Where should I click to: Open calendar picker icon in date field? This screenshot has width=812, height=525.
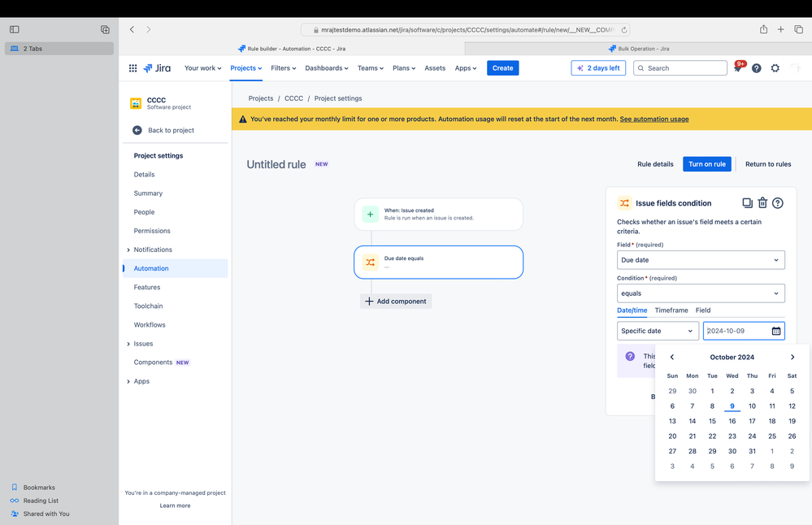775,331
